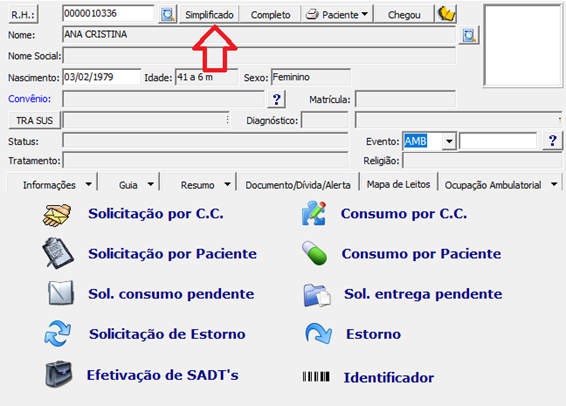
Task: Click the green pill Consumo por Paciente icon
Action: coord(314,253)
